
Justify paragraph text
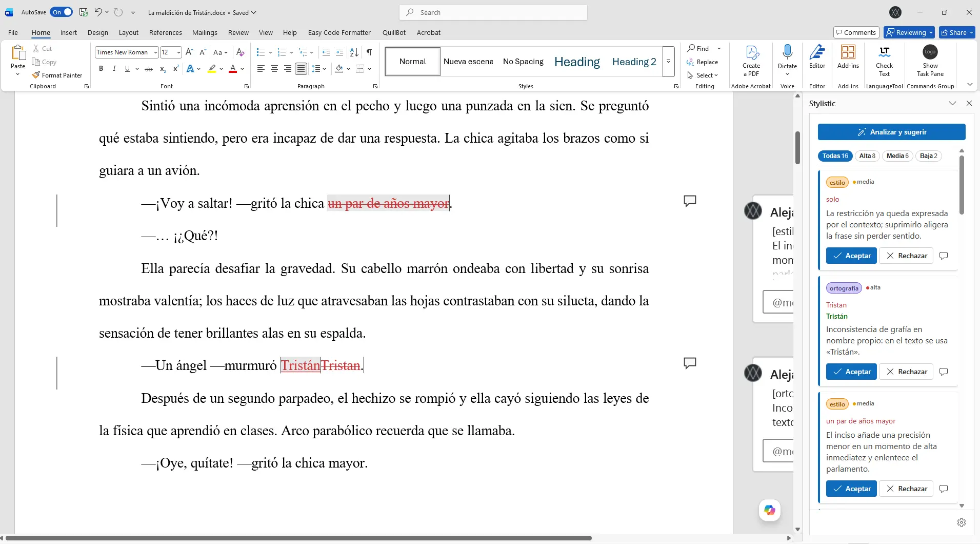pos(301,69)
